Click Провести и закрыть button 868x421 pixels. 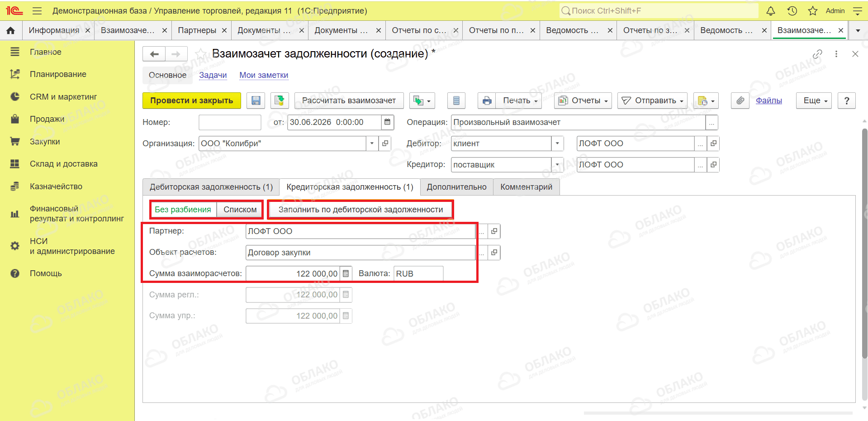[192, 100]
